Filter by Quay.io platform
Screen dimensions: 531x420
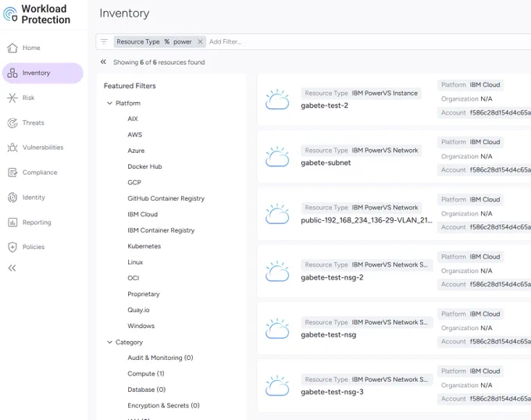[138, 310]
